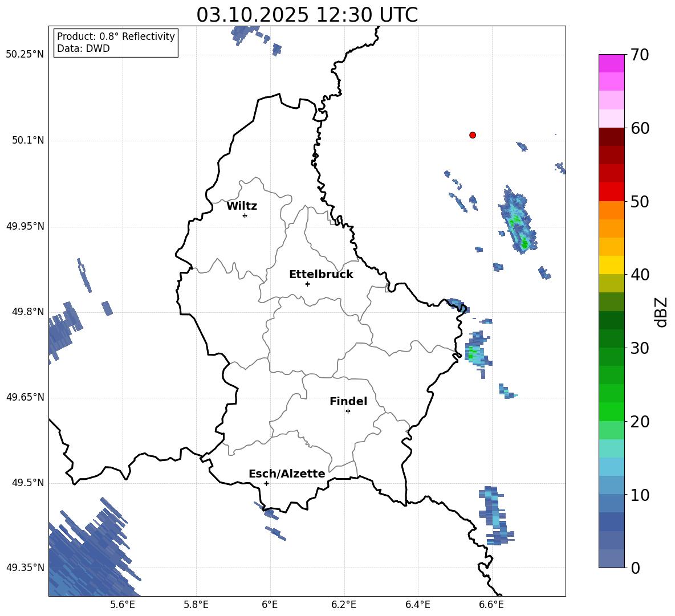Viewport: 675px width, 616px height.
Task: Click the Findel station cross marker
Action: 348,411
